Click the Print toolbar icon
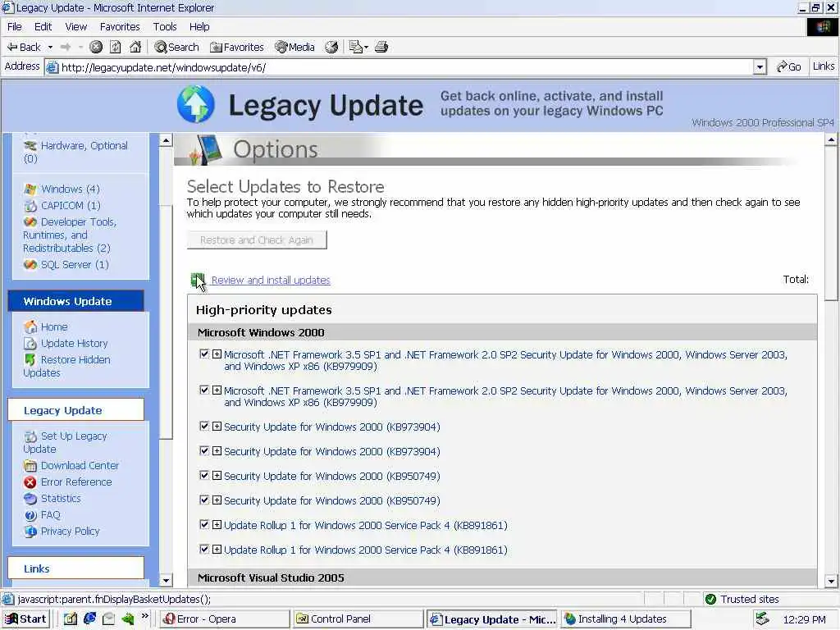This screenshot has width=840, height=630. click(381, 47)
